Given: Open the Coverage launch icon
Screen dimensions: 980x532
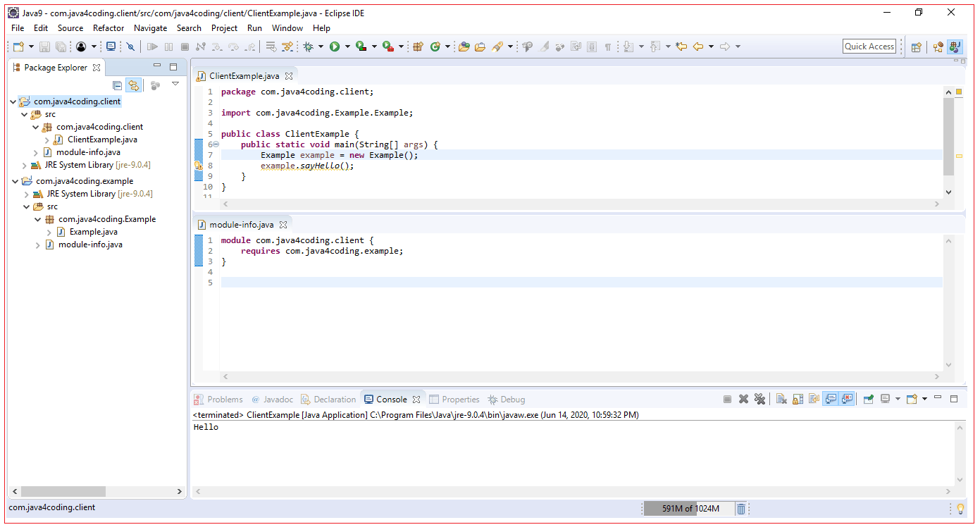Looking at the screenshot, I should point(361,47).
